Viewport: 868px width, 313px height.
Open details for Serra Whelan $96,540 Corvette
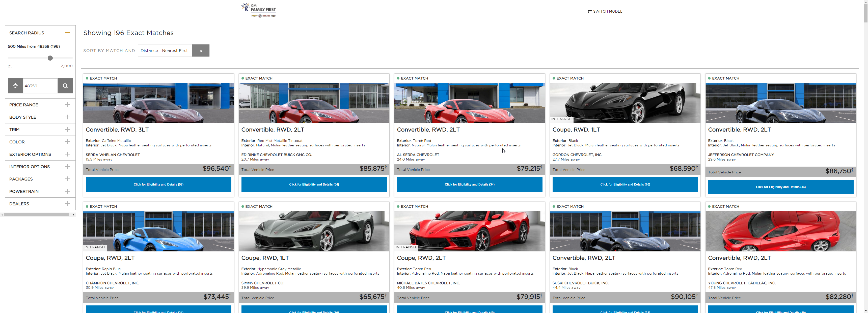(158, 184)
